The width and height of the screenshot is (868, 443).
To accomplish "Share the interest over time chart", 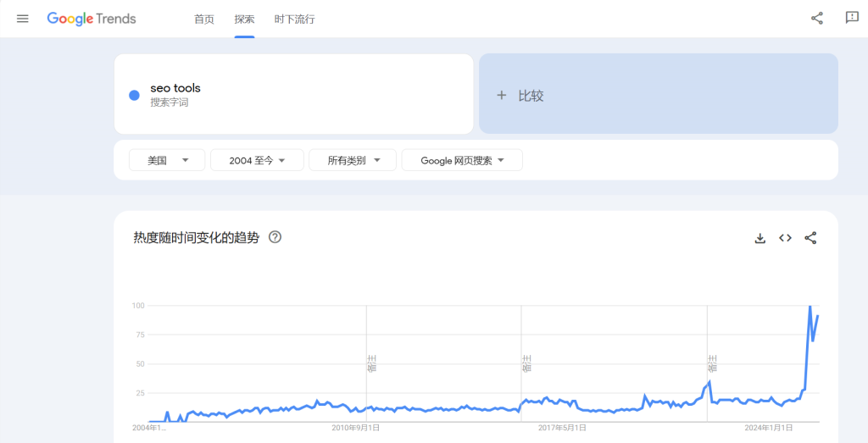I will point(810,238).
